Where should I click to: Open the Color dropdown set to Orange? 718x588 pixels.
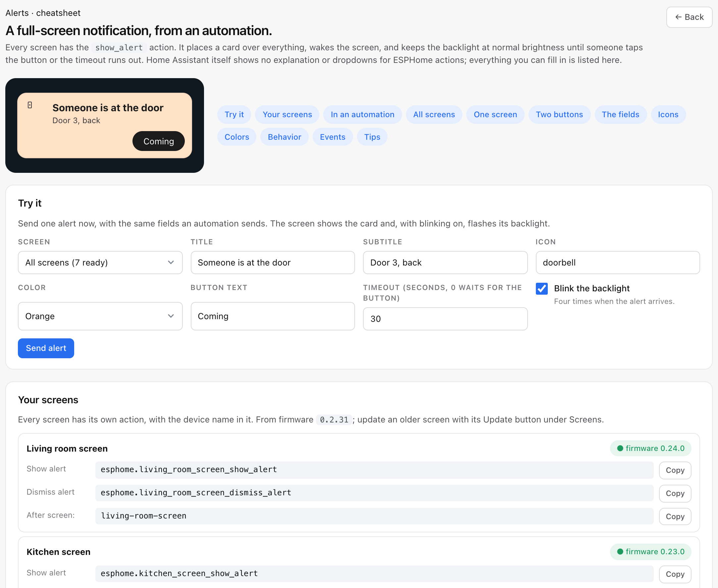(100, 316)
